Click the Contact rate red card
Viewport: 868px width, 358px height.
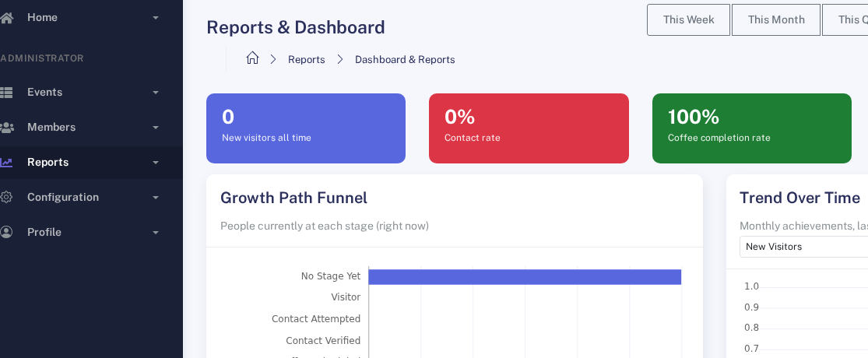pyautogui.click(x=529, y=128)
